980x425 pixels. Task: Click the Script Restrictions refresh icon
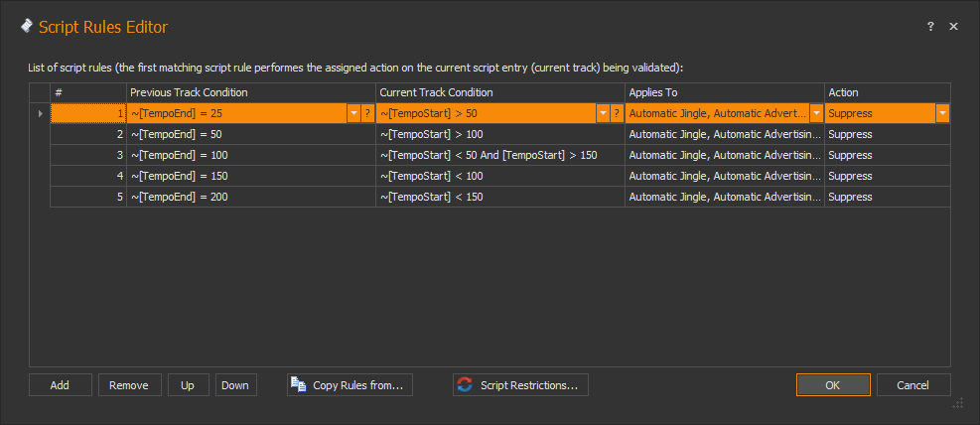465,385
